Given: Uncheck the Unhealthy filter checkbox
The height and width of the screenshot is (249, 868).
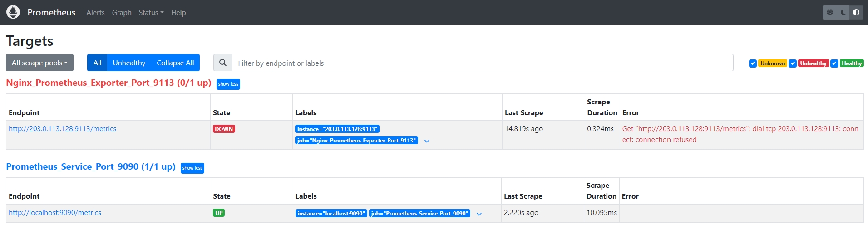Looking at the screenshot, I should 793,63.
